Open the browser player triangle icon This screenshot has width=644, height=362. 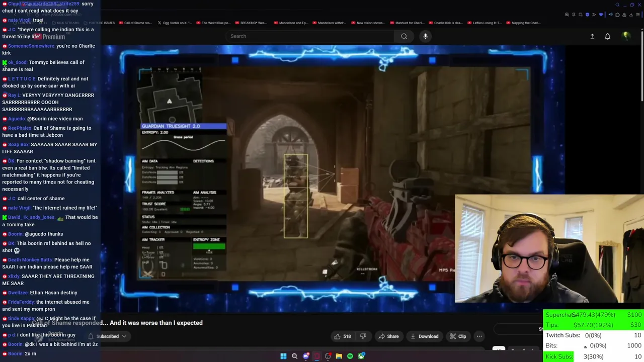click(594, 15)
